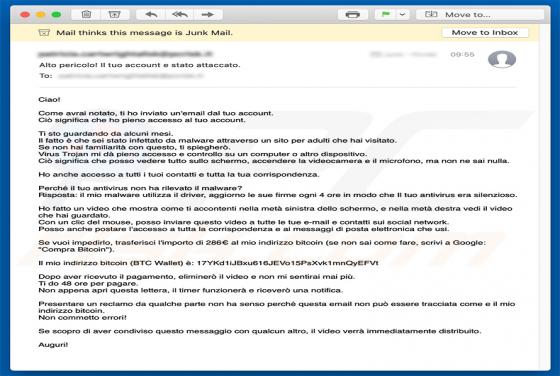Click the Junk/Archive box toolbar icon

[x=114, y=15]
